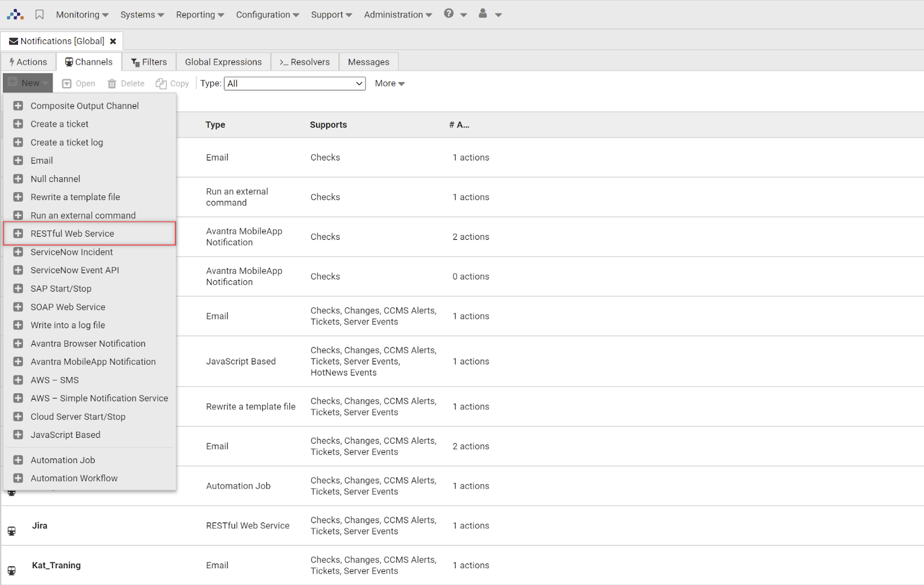Open the Type filter dropdown showing All

pyautogui.click(x=295, y=83)
